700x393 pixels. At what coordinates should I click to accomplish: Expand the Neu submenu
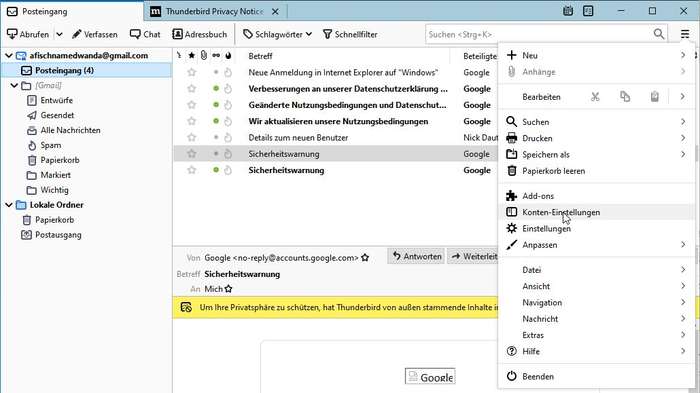(x=596, y=55)
